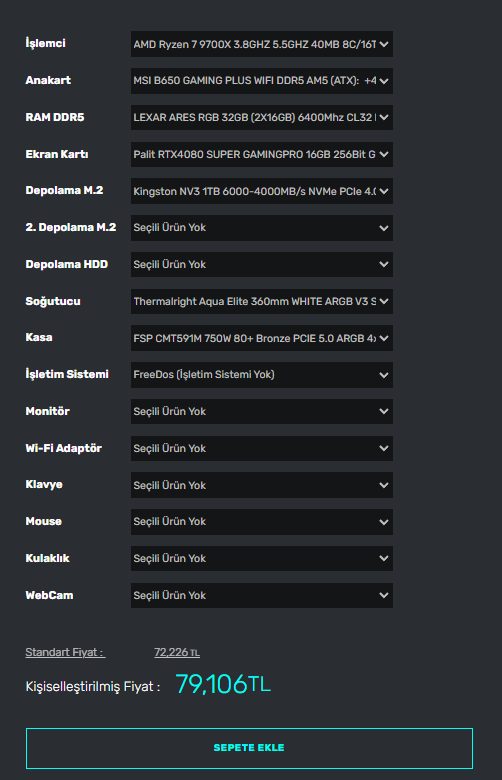Viewport: 502px width, 780px height.
Task: Open the Kasa case dropdown
Action: point(262,338)
